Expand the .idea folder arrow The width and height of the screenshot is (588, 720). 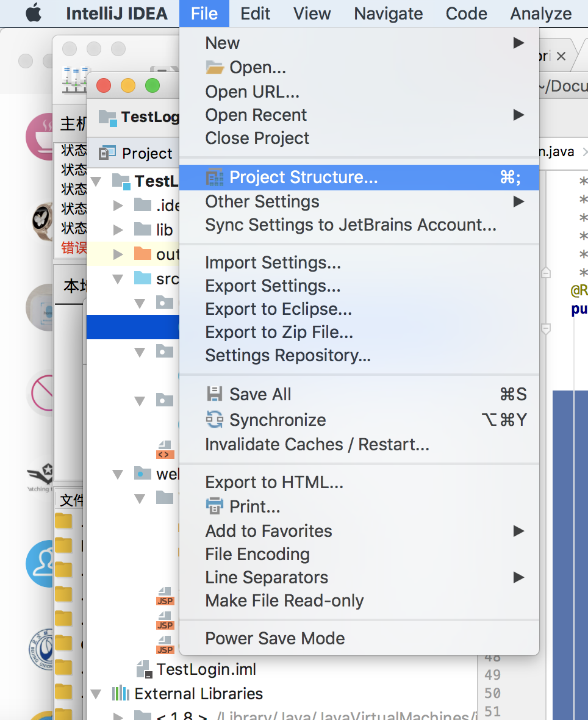coord(118,205)
